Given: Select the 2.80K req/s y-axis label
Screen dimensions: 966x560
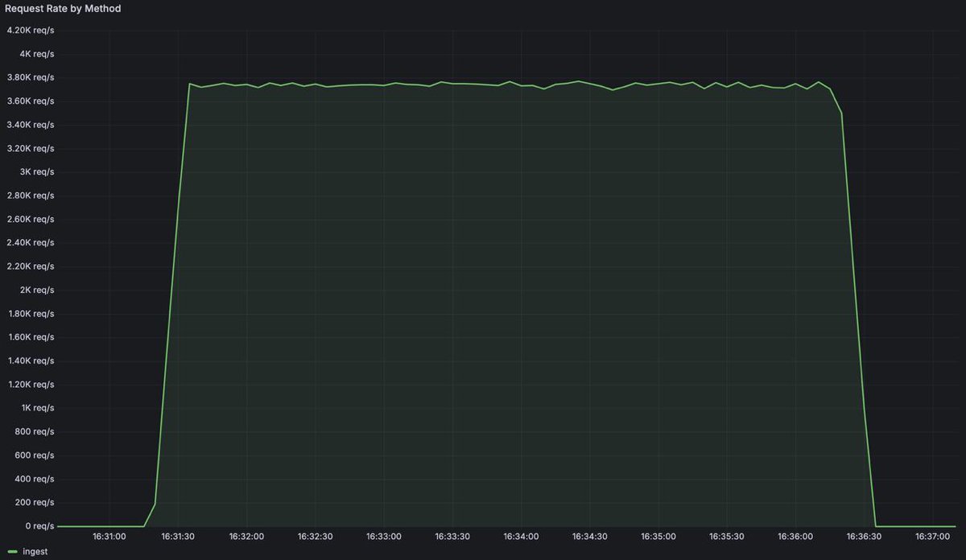Looking at the screenshot, I should pos(30,196).
